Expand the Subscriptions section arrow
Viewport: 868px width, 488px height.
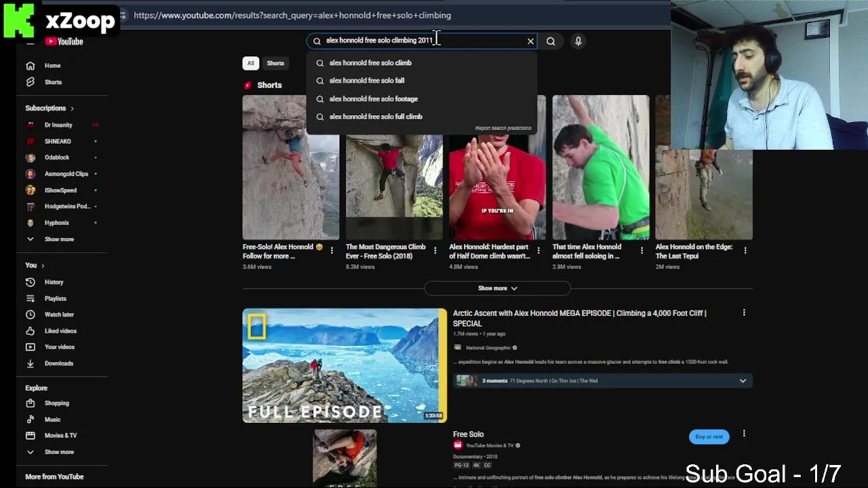coord(72,108)
